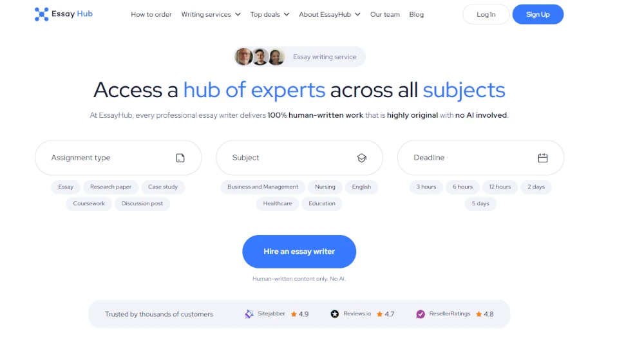The height and width of the screenshot is (345, 644).
Task: Pick the 12 hours deadline chip
Action: (x=500, y=187)
